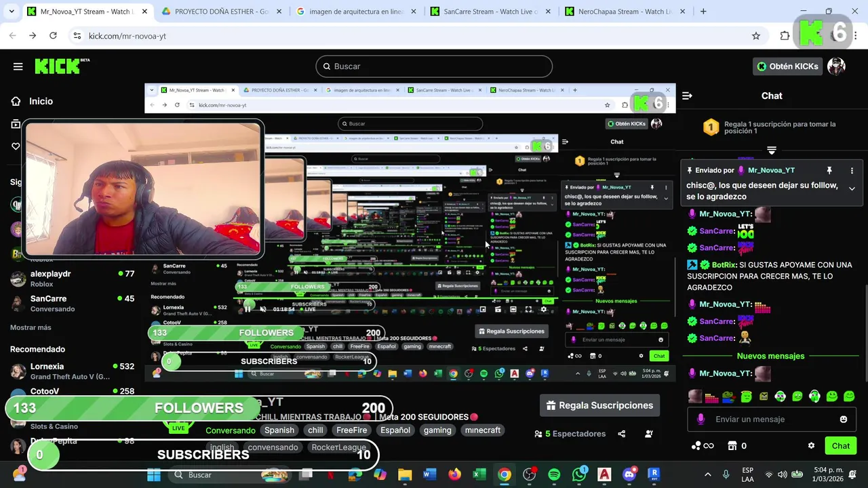
Task: Select the Español tag
Action: (x=395, y=430)
